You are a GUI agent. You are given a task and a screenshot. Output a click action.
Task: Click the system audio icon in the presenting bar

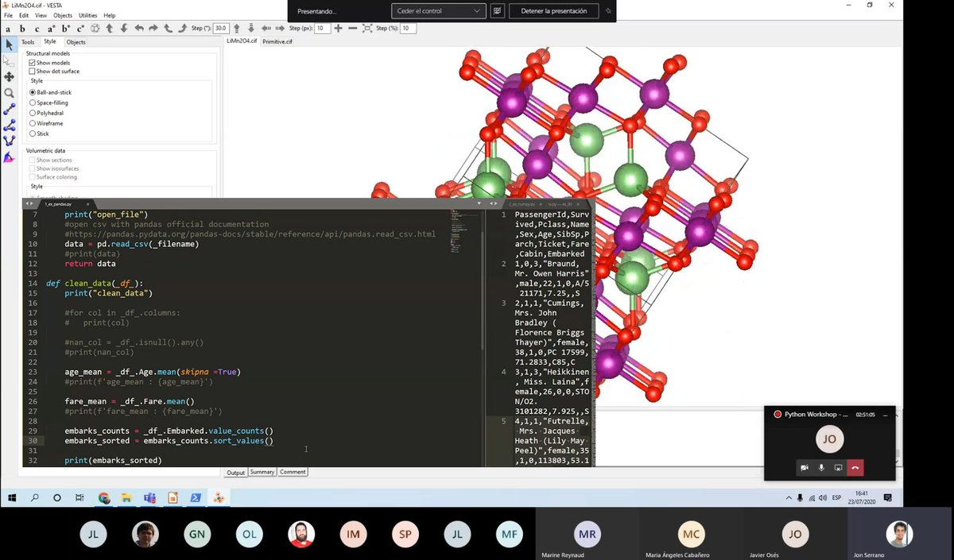click(498, 11)
